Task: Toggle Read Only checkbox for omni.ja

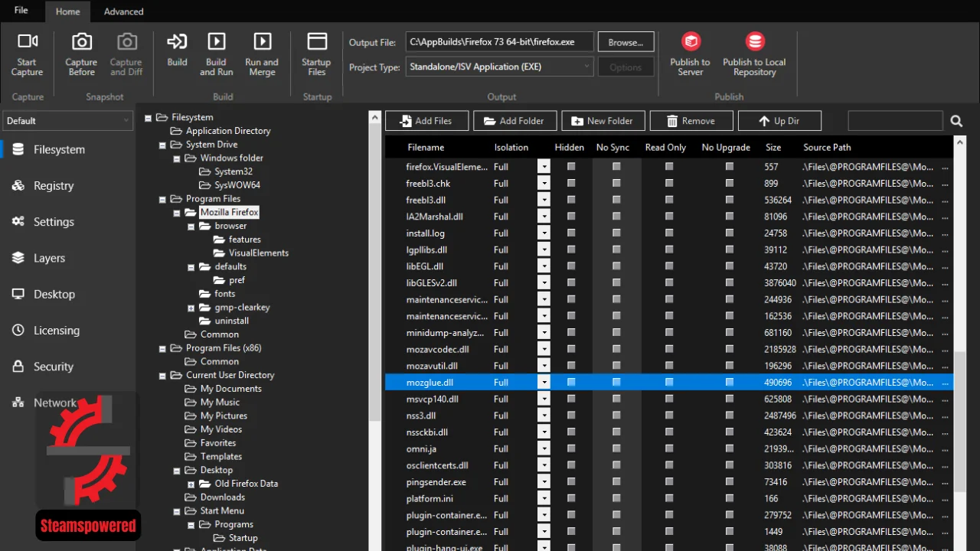Action: click(669, 448)
